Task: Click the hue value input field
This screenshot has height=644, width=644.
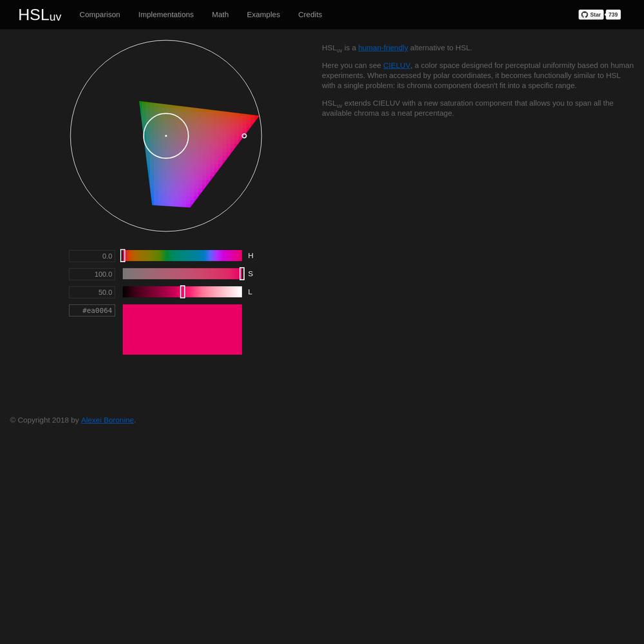Action: [x=92, y=256]
